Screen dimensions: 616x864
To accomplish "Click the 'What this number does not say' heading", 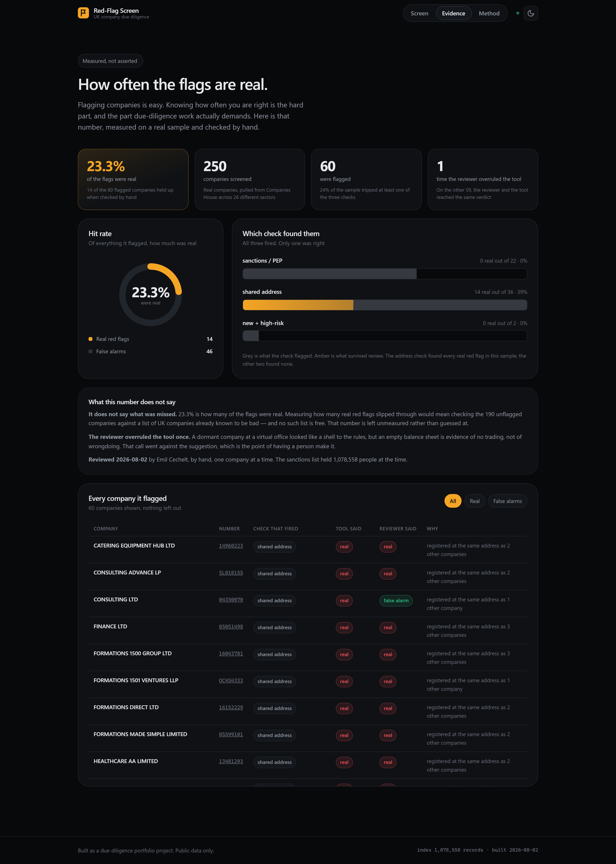I will point(132,402).
